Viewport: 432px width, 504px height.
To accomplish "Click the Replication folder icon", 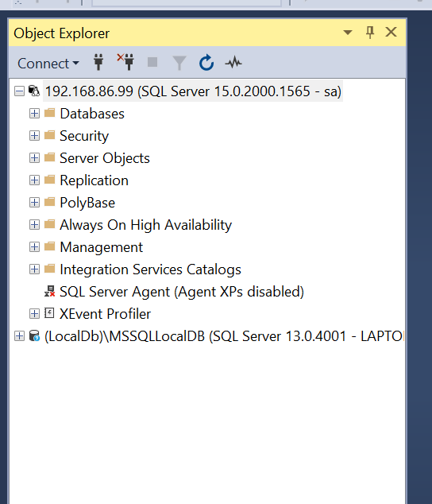I will point(49,180).
